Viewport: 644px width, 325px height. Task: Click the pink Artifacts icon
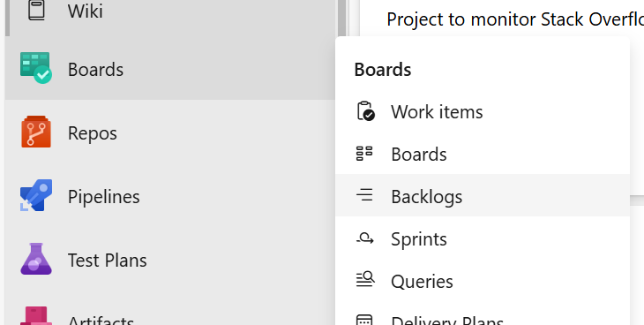(36, 316)
